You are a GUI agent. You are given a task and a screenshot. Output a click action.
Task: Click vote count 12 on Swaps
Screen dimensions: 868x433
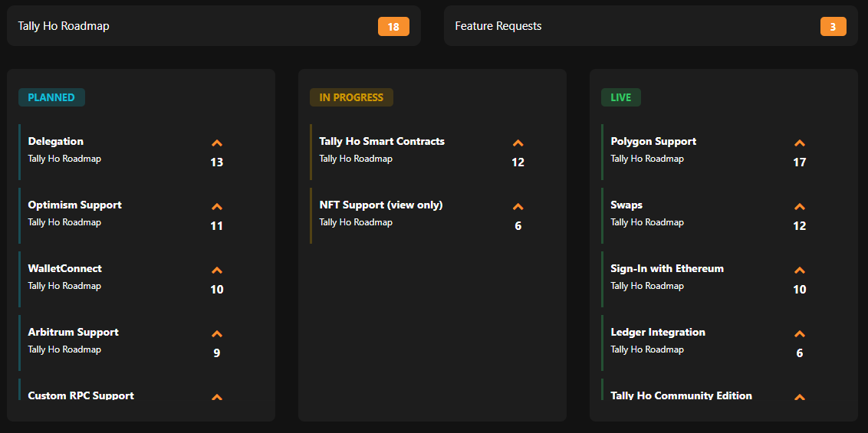pyautogui.click(x=799, y=226)
